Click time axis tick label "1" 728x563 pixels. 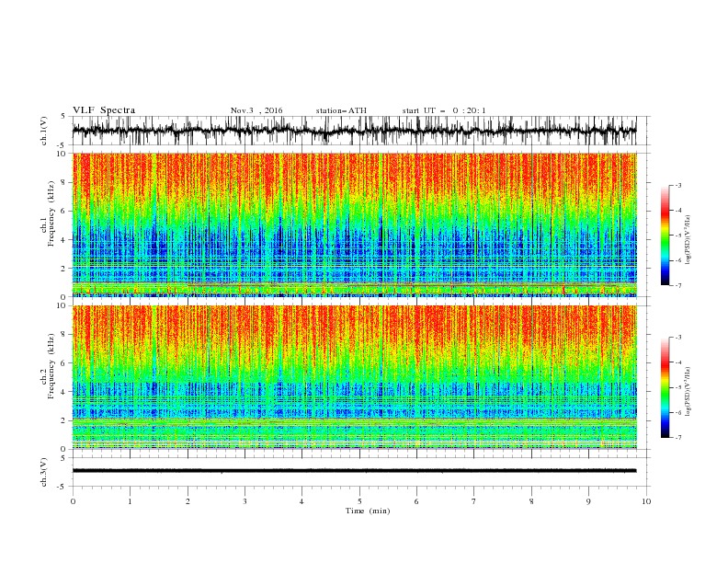tap(130, 501)
